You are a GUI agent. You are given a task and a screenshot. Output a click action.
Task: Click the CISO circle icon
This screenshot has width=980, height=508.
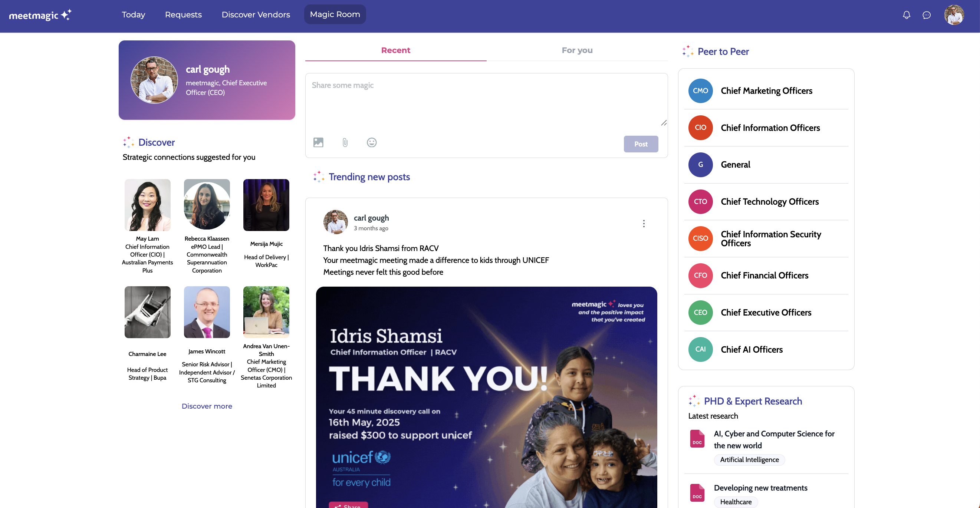pos(700,238)
